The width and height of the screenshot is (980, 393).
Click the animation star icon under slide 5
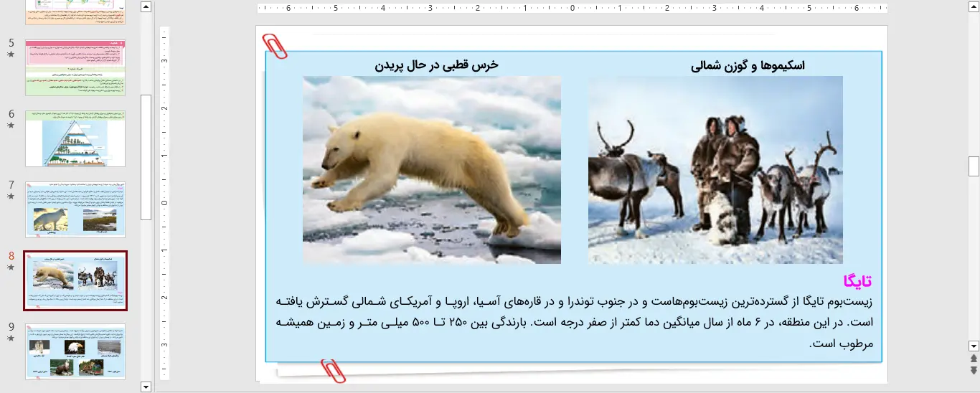click(11, 54)
